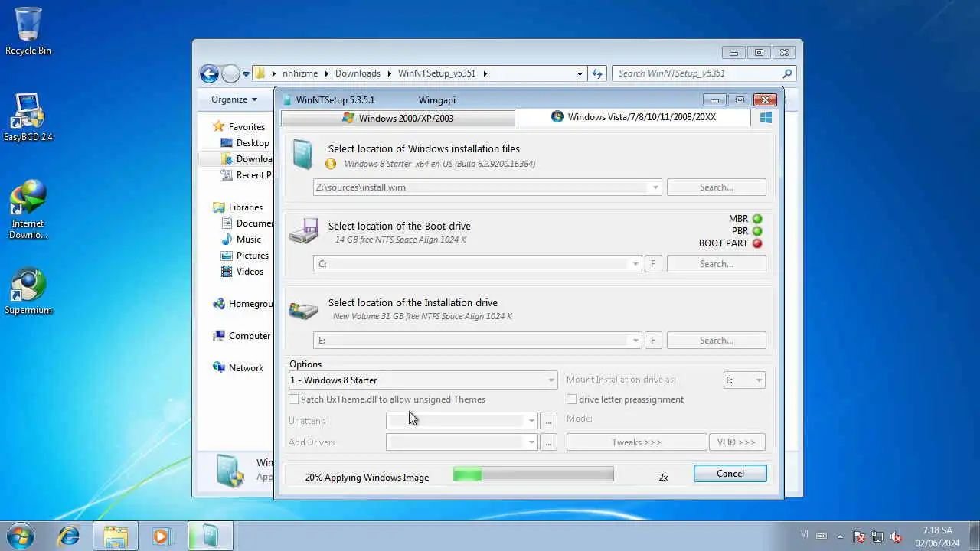Click F button beside boot drive

pos(653,264)
